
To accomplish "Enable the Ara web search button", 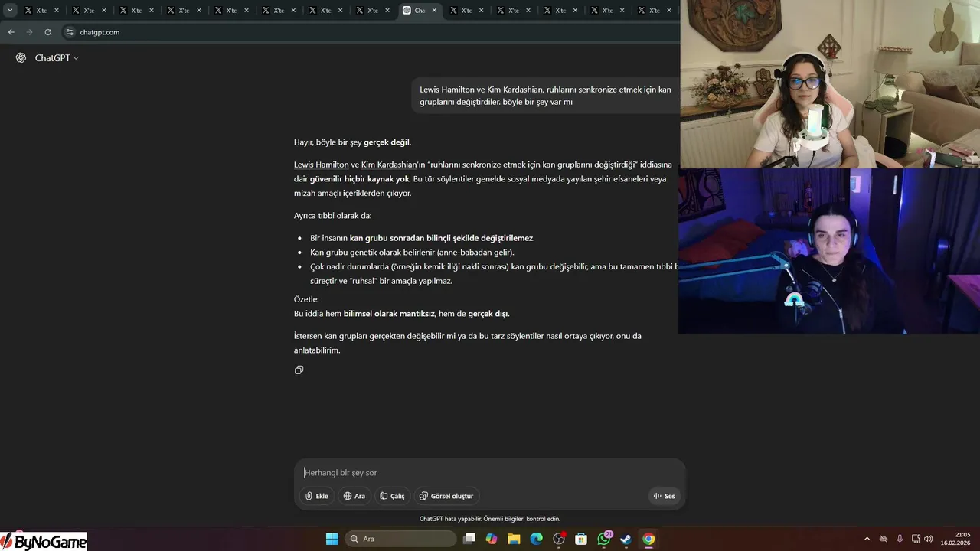I will 354,496.
